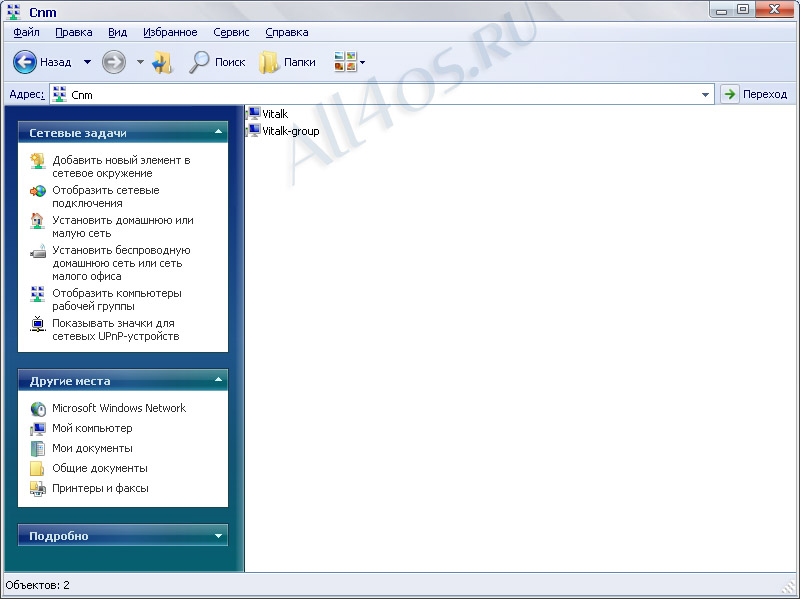Click the network connections globe icon
The image size is (800, 599).
click(37, 191)
